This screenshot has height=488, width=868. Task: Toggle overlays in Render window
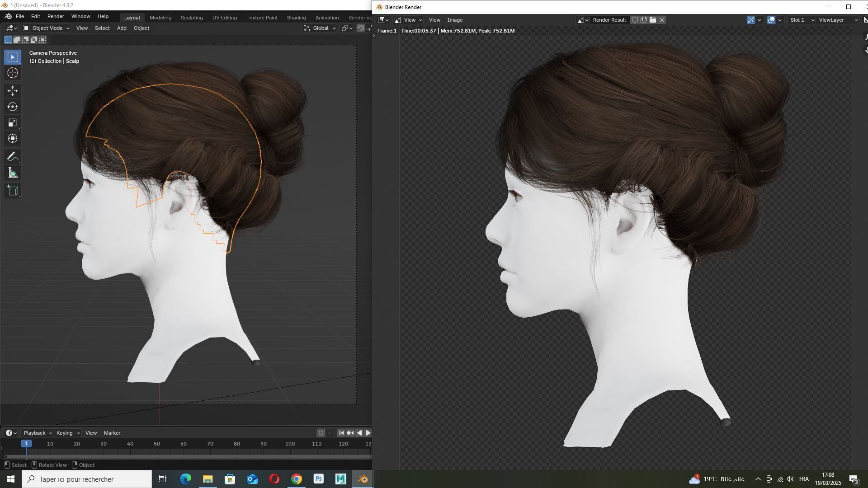pyautogui.click(x=771, y=20)
